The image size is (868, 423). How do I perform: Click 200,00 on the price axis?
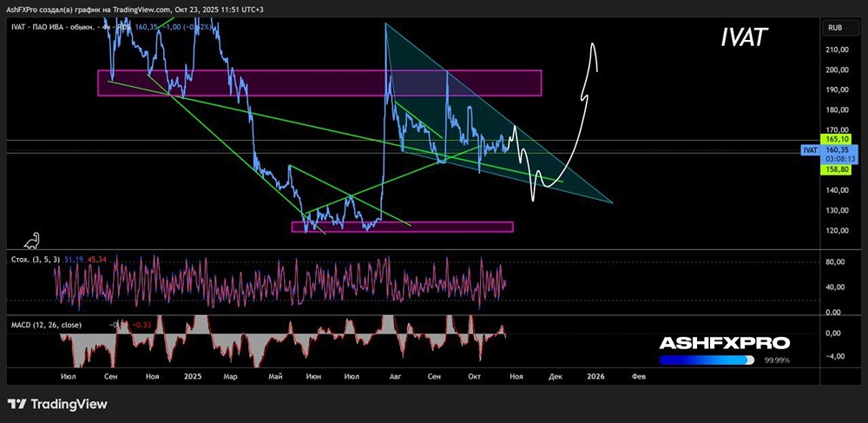[x=838, y=69]
